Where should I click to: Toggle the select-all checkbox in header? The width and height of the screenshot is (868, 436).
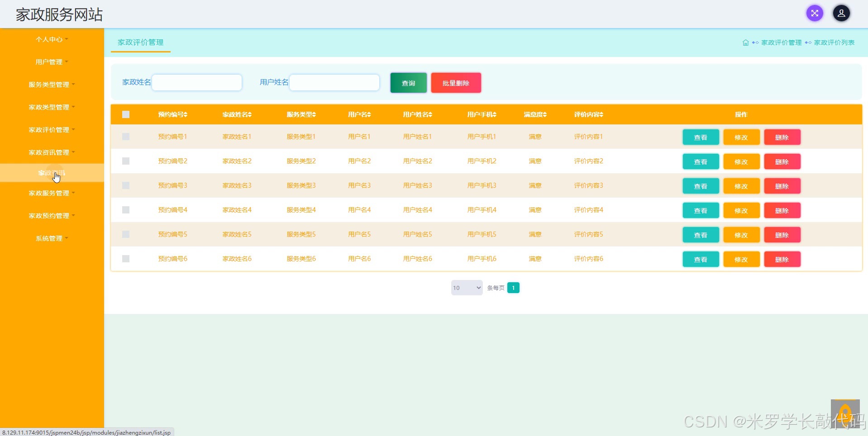tap(126, 114)
